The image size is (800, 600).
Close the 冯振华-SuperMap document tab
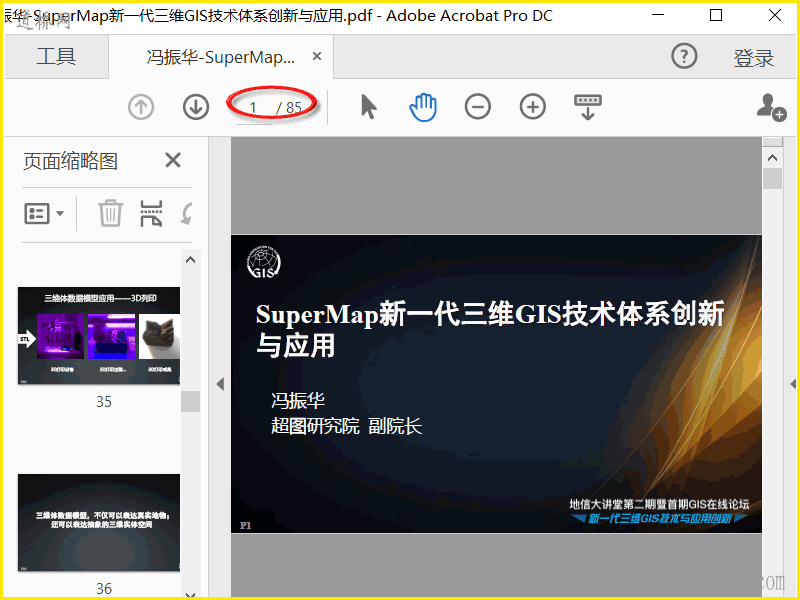[x=317, y=56]
